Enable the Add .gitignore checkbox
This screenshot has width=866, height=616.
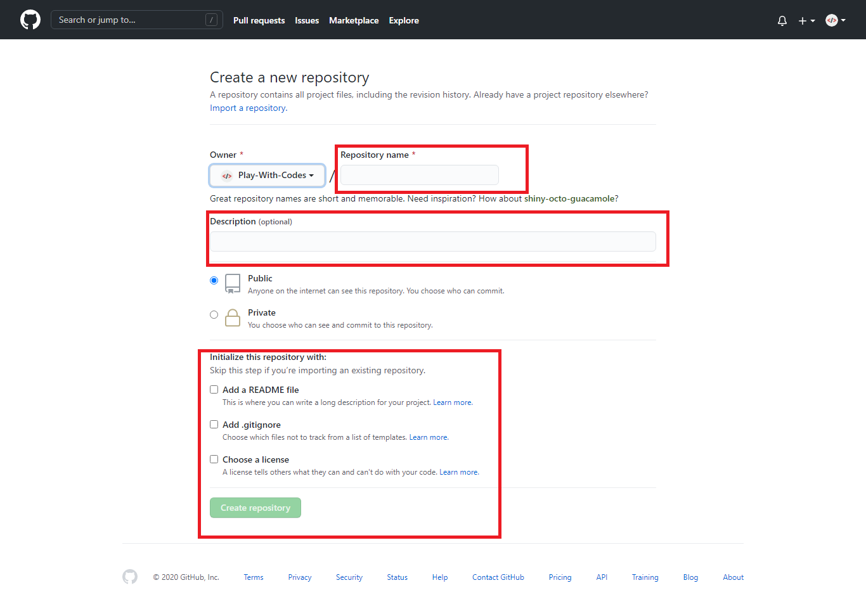coord(214,425)
